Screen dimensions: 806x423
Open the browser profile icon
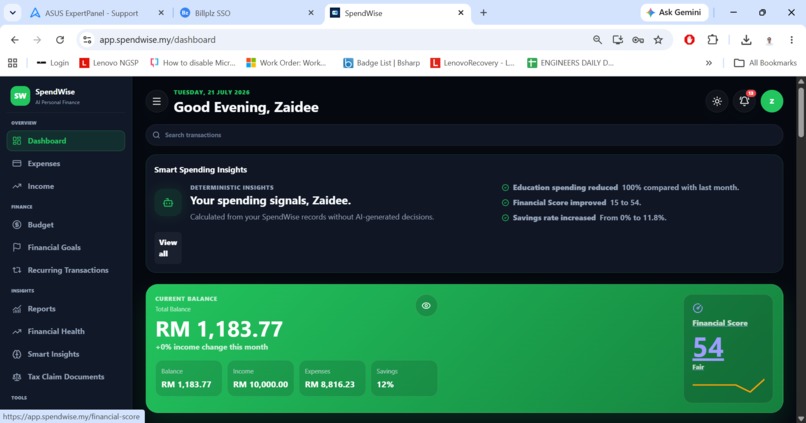pyautogui.click(x=769, y=40)
